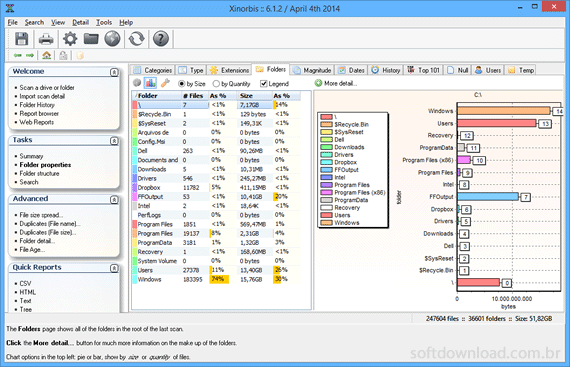This screenshot has width=570, height=367.
Task: Open help via the question mark icon
Action: coord(161,39)
